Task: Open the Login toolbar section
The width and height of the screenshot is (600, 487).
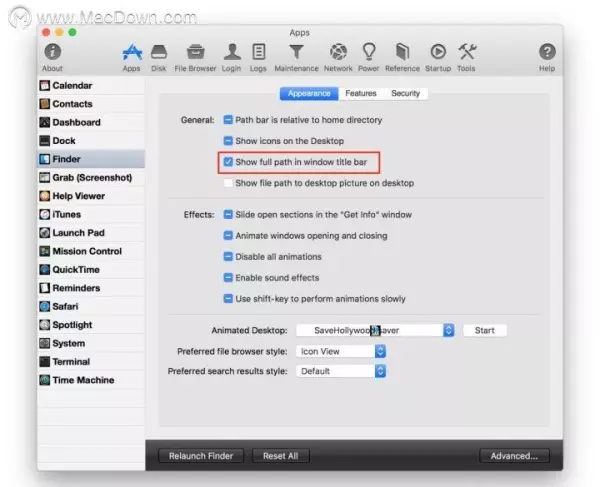Action: pos(232,57)
